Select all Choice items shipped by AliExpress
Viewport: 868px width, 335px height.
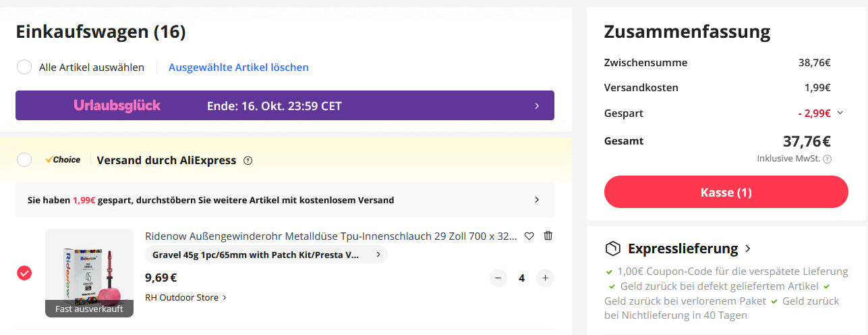(x=24, y=160)
